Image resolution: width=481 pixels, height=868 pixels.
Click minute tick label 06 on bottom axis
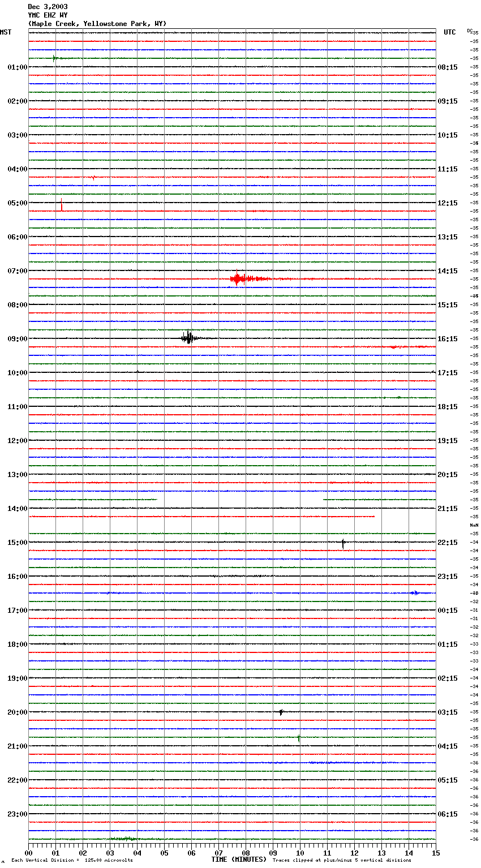(191, 853)
